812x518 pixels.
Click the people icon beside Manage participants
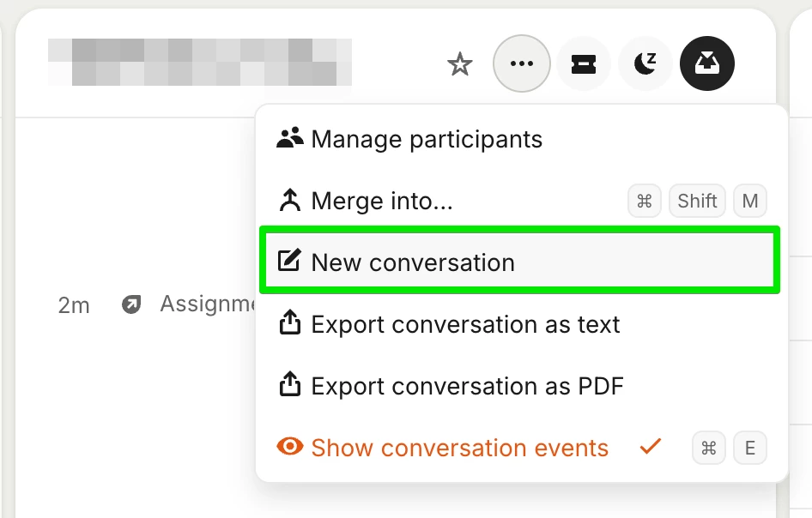coord(290,139)
